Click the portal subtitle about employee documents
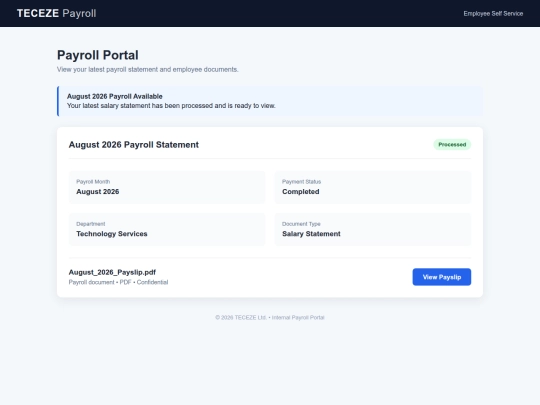 pyautogui.click(x=148, y=69)
